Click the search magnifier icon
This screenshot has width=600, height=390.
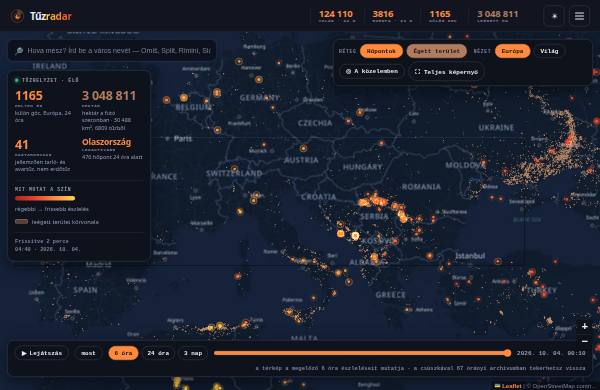coord(19,51)
